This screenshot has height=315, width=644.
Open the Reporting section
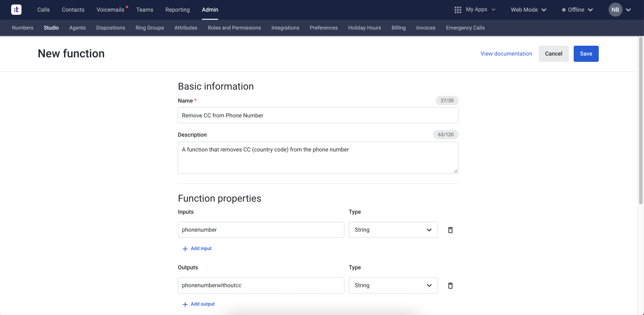click(x=178, y=9)
